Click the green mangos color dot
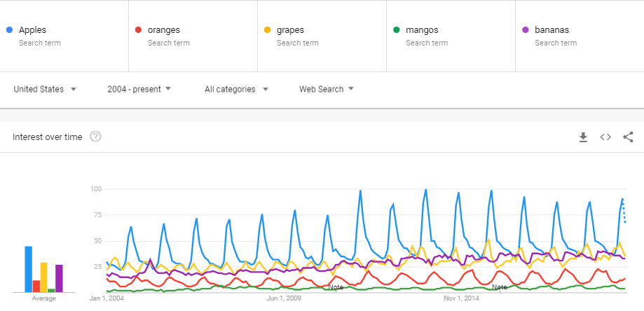Viewport: 644px width, 311px height. point(397,30)
